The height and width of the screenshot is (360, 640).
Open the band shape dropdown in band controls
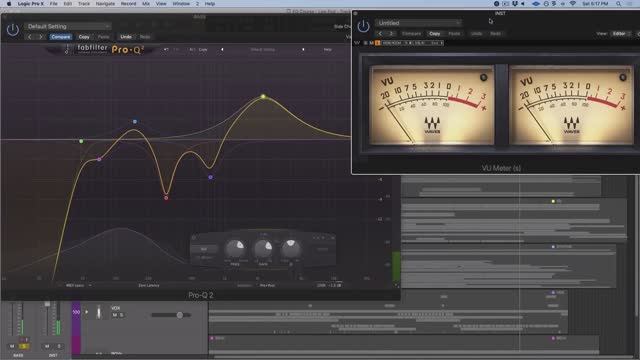(203, 249)
